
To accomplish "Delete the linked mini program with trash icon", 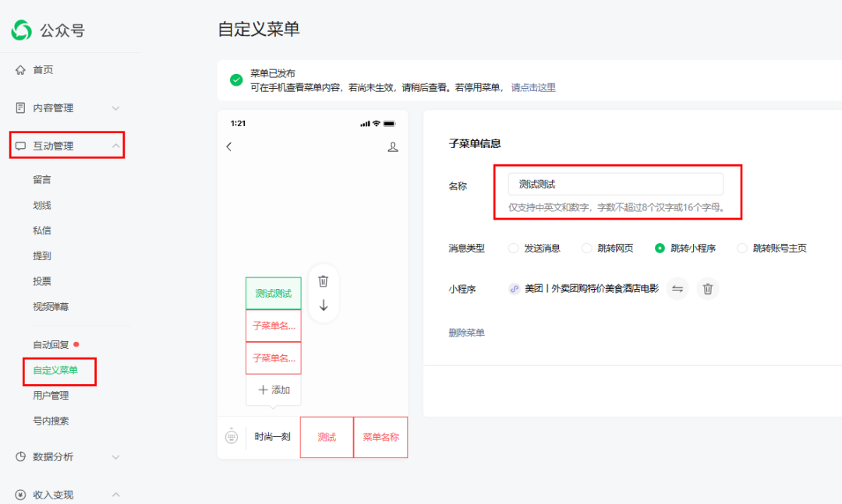I will click(708, 289).
